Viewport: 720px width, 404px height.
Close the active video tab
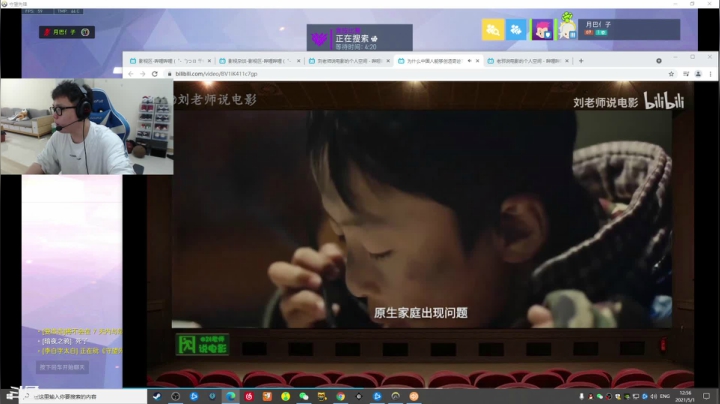478,61
